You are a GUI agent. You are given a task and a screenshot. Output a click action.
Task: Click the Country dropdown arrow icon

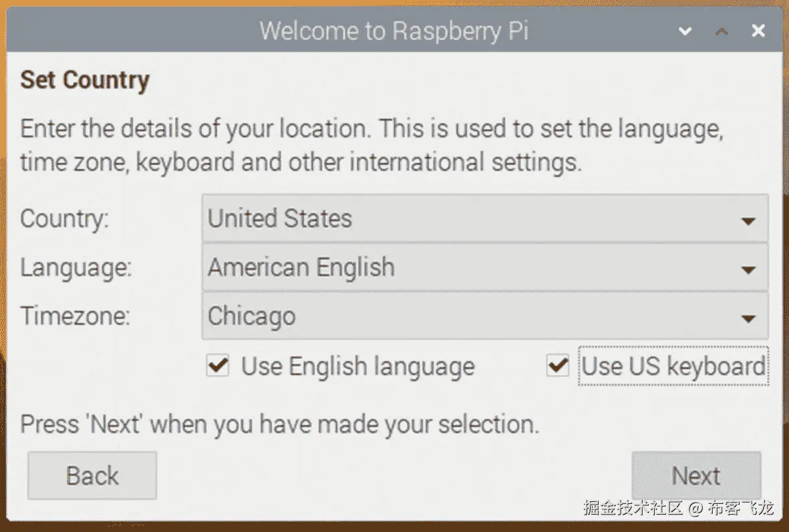click(748, 220)
